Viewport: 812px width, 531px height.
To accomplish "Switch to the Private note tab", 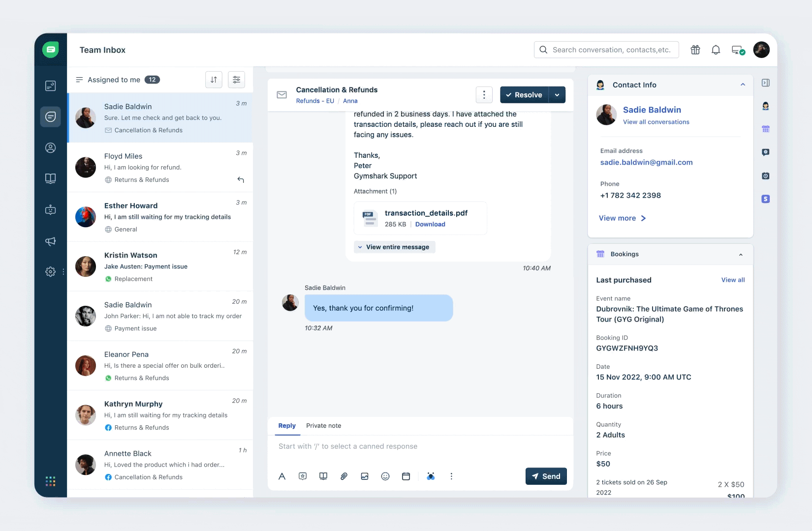I will [323, 426].
